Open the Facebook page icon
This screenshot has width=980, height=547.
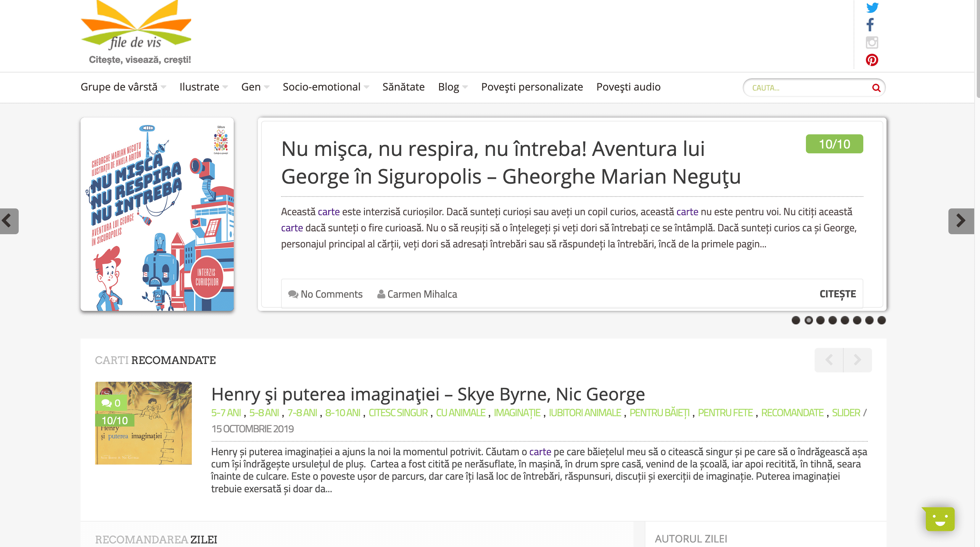pyautogui.click(x=870, y=25)
